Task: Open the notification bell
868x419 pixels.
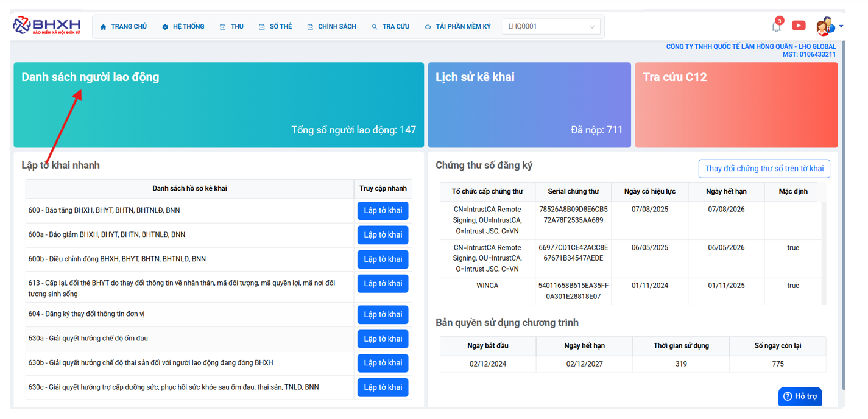Action: click(776, 27)
